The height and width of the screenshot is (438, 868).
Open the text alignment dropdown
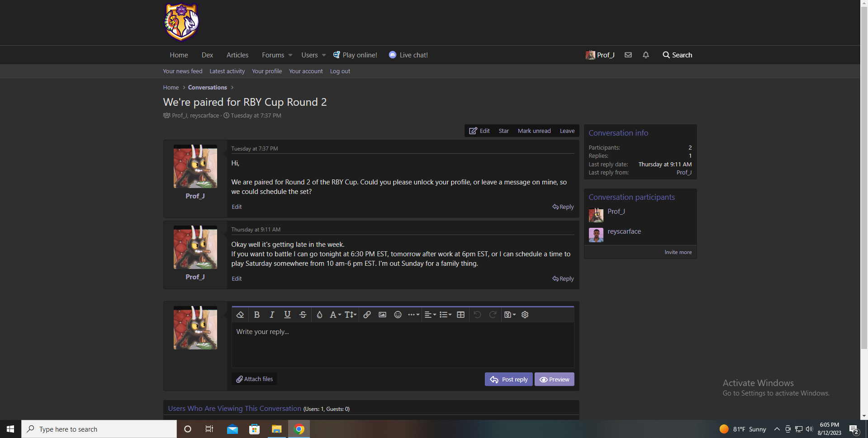pos(430,315)
